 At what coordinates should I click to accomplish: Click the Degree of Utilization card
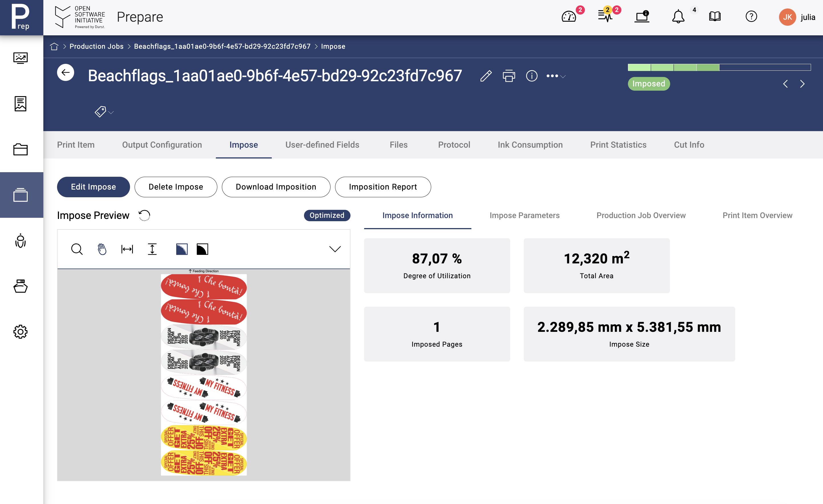(437, 265)
